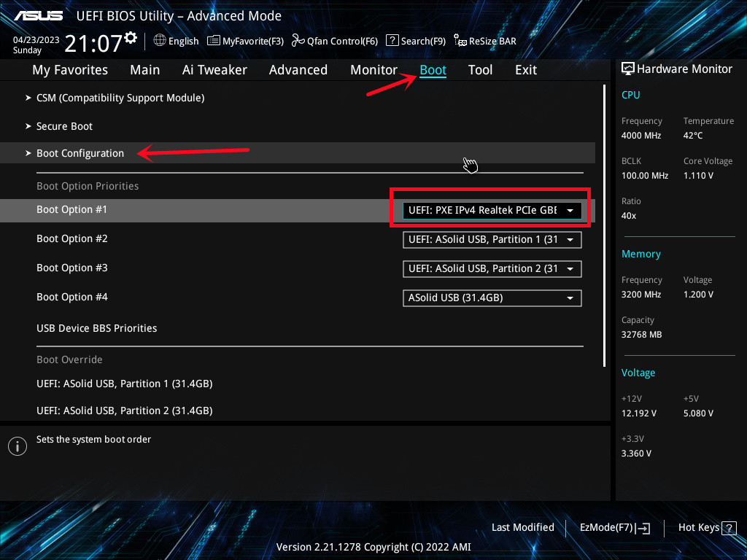Open USB Device BBS Priorities
The height and width of the screenshot is (560, 747).
point(97,328)
